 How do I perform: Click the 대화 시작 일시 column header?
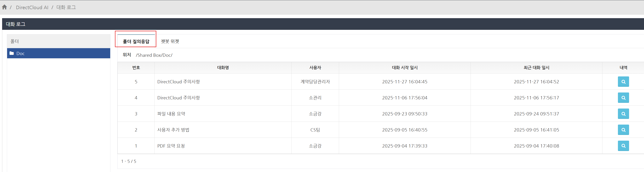point(404,67)
